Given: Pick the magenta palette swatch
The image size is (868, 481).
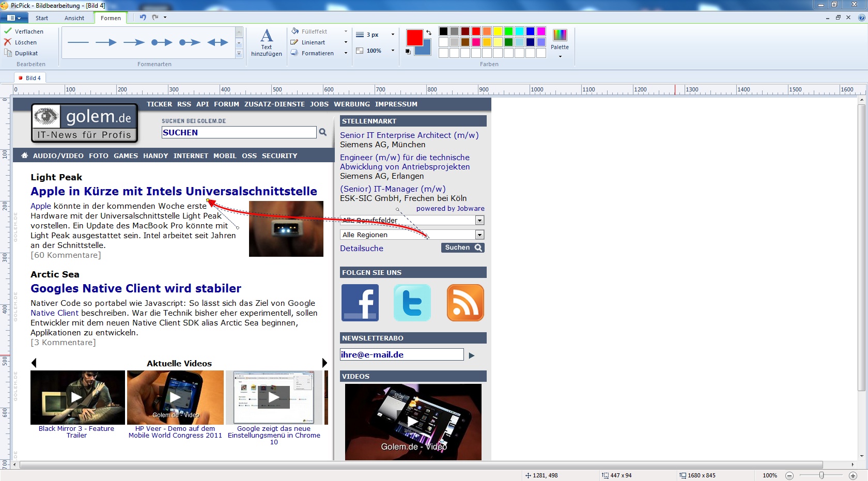Looking at the screenshot, I should click(x=541, y=32).
